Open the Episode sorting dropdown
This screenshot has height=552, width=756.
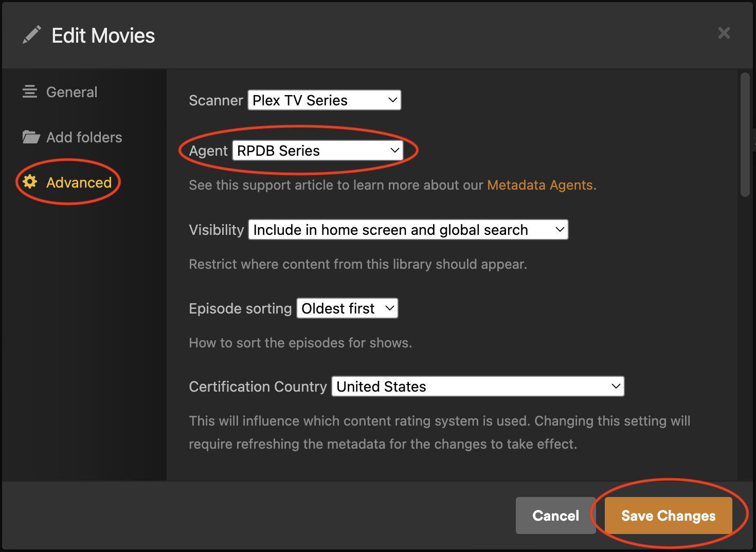coord(347,308)
